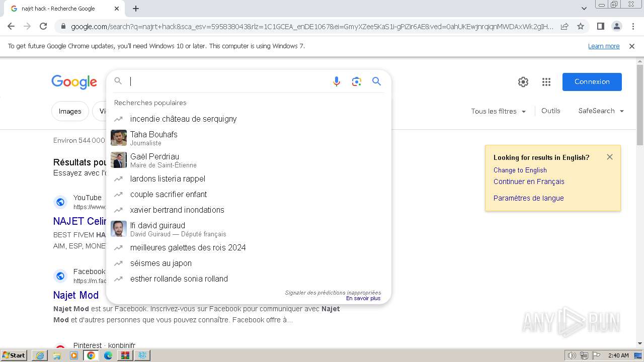Select suggestion lardons listeria rappel

249,178
